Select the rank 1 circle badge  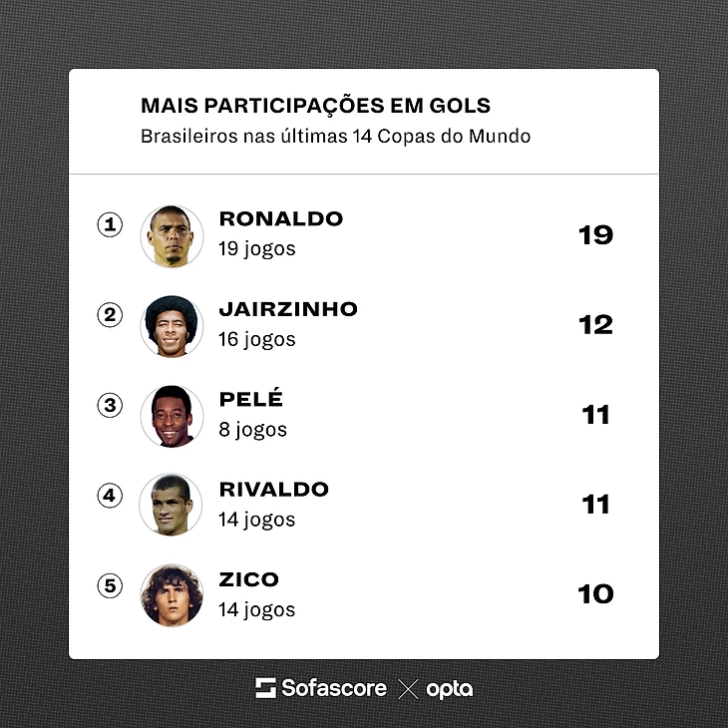click(x=110, y=224)
